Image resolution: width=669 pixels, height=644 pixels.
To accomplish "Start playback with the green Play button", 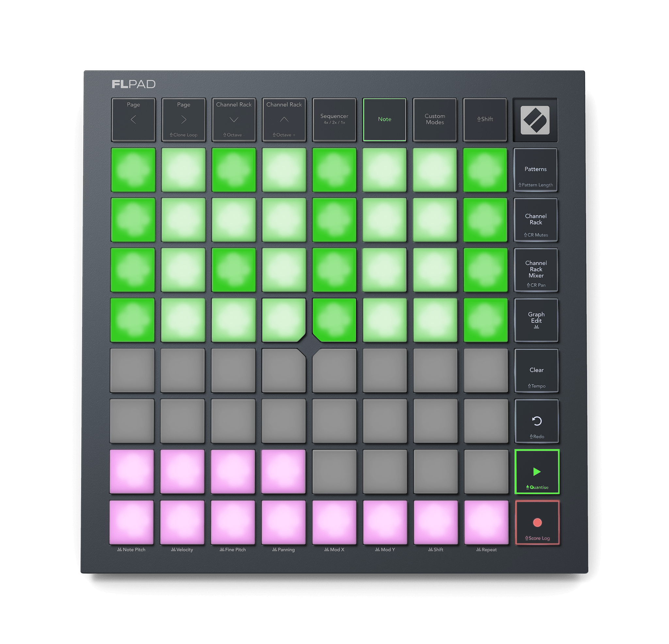I will [537, 472].
